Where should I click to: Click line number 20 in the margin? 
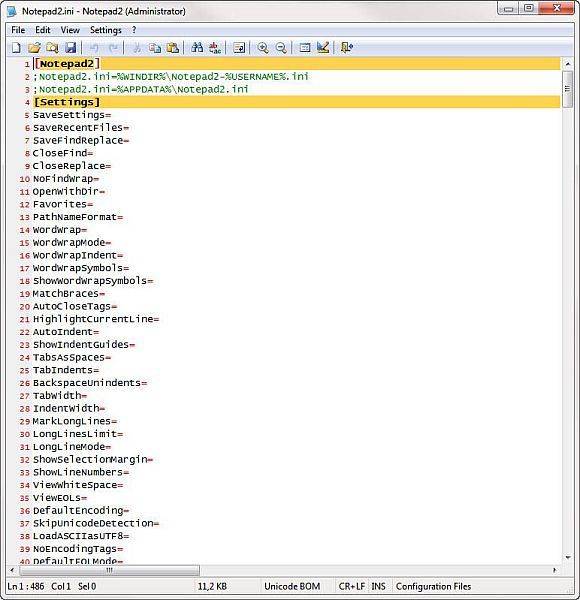[24, 307]
